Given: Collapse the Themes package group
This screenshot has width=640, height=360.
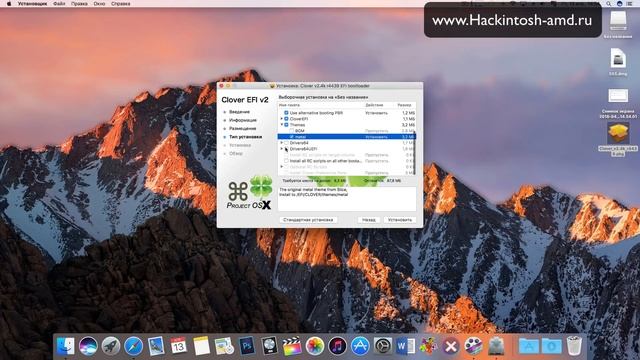Looking at the screenshot, I should 281,124.
